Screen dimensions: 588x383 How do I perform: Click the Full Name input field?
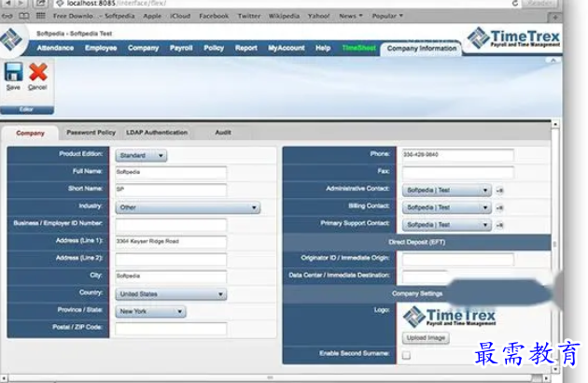coord(171,172)
